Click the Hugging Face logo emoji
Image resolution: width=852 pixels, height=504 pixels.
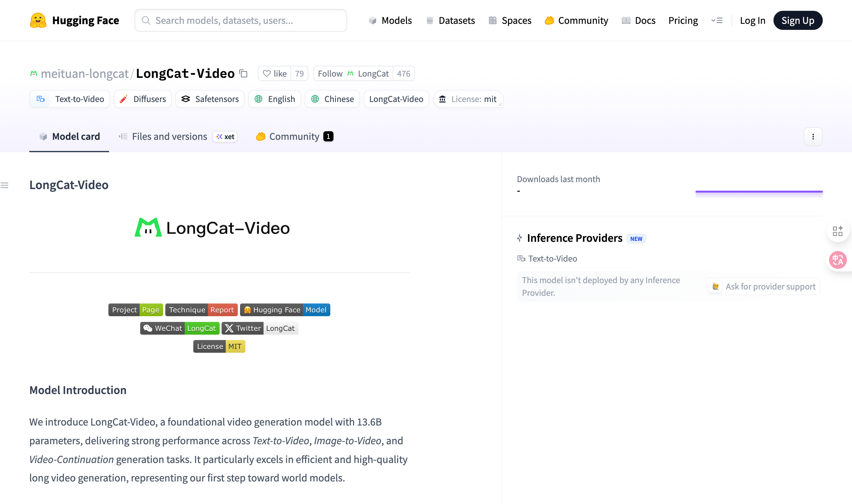(38, 20)
